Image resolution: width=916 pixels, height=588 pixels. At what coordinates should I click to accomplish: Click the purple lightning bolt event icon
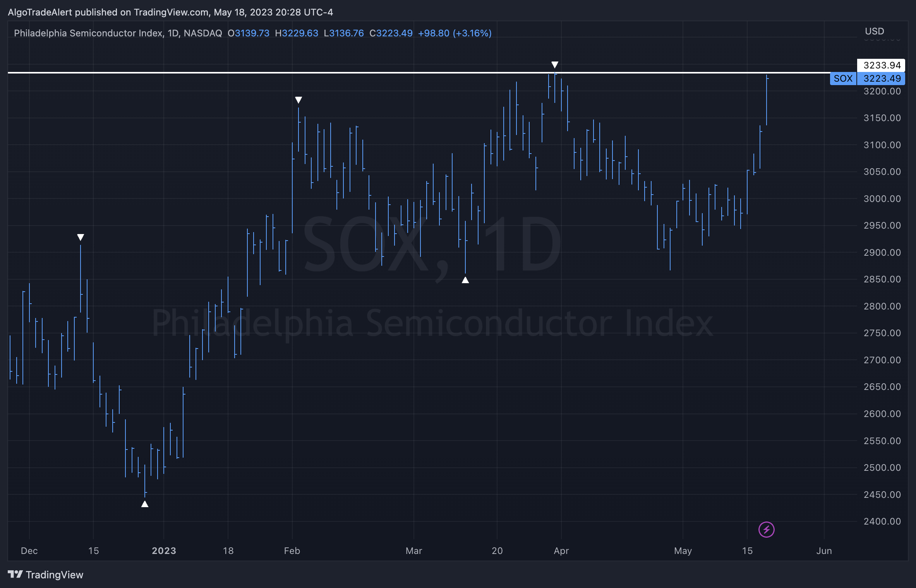pyautogui.click(x=766, y=530)
